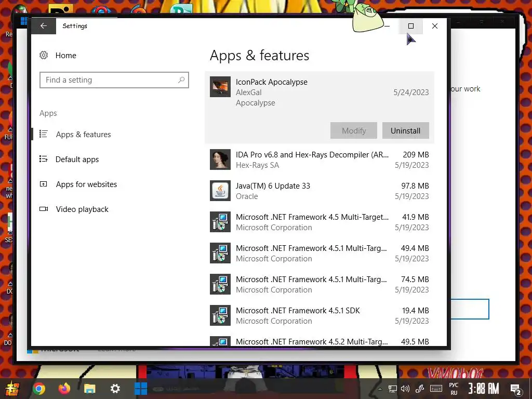This screenshot has width=532, height=399.
Task: Select Microsoft .NET Framework 4.5 Multi-Target entry
Action: point(320,222)
